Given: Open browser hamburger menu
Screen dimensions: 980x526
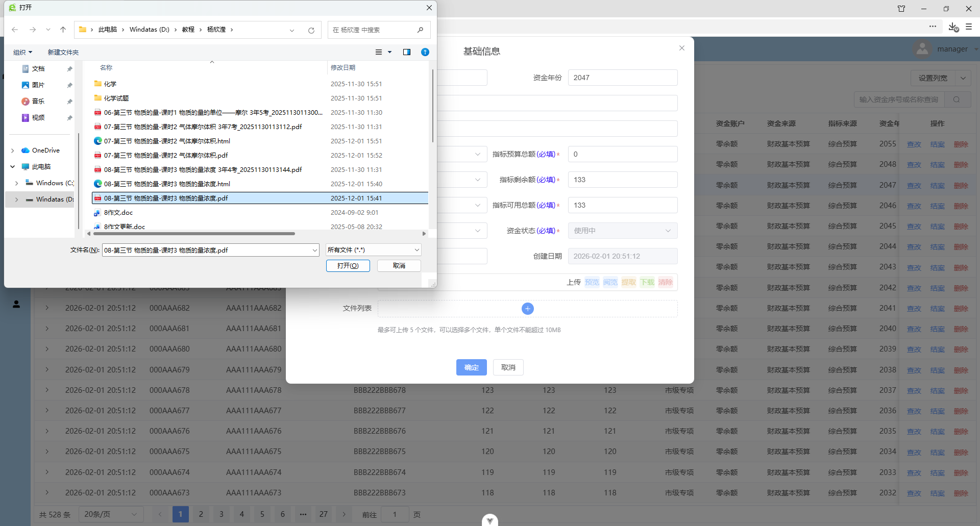Looking at the screenshot, I should coord(969,27).
